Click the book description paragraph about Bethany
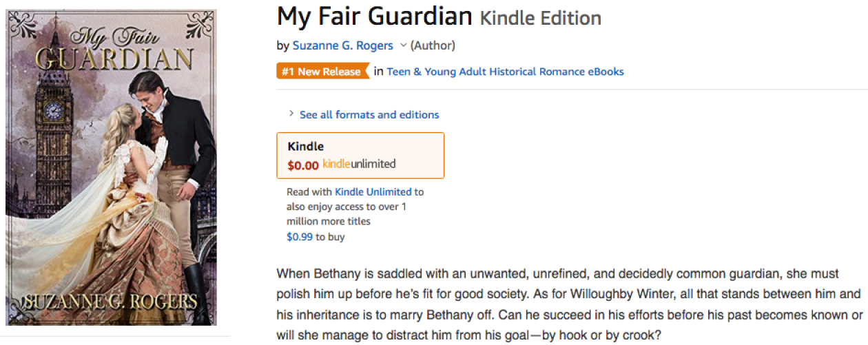Viewport: 868px width, 345px height. [x=568, y=294]
